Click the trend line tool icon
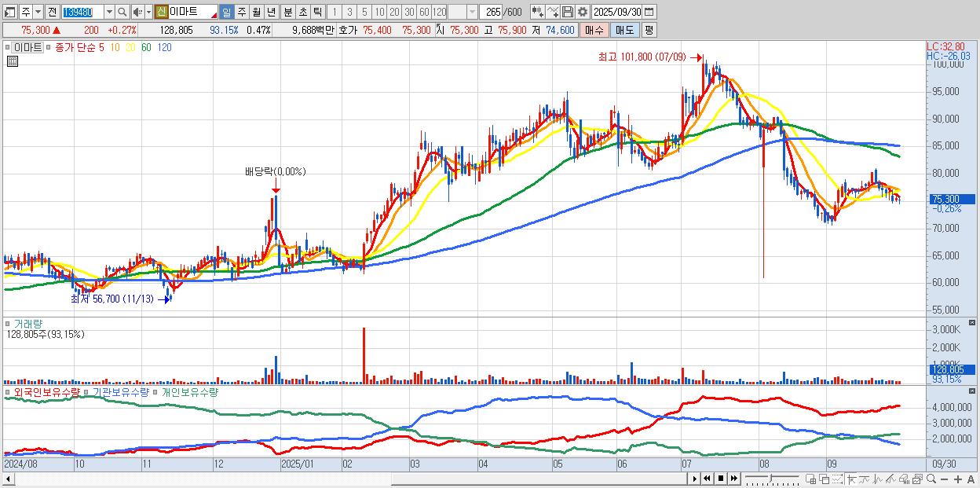The height and width of the screenshot is (488, 980). point(865,479)
